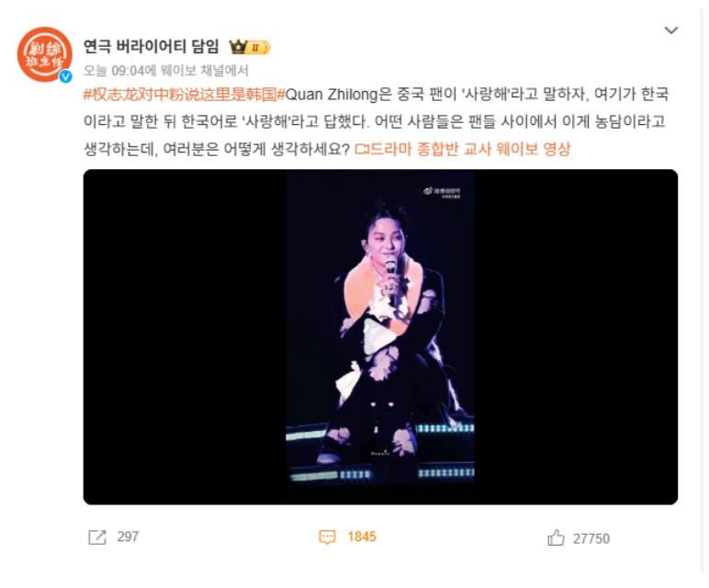709x588 pixels.
Task: Click the blue verified badge on avatar
Action: pyautogui.click(x=65, y=76)
